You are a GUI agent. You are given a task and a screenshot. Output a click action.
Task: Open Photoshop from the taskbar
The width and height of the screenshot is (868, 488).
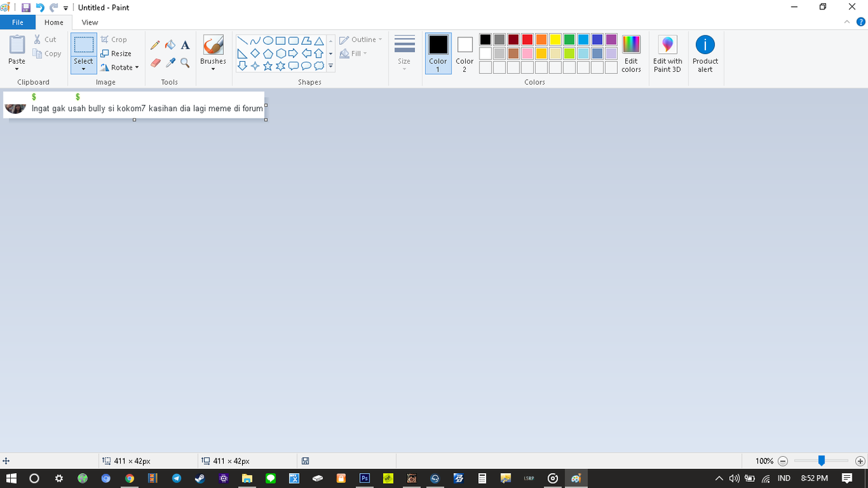[x=364, y=479]
